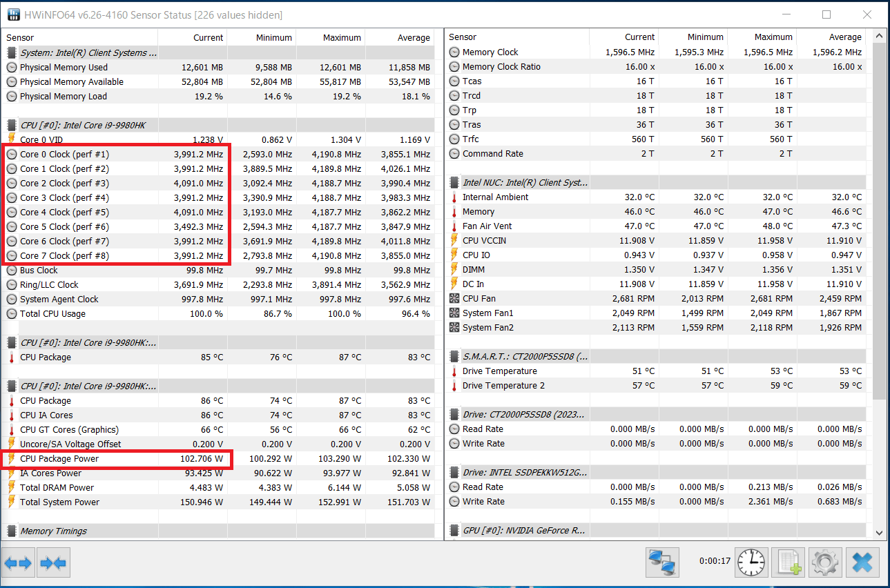Select the Ring/LLC Clock sensor label
This screenshot has width=890, height=588.
[x=49, y=285]
